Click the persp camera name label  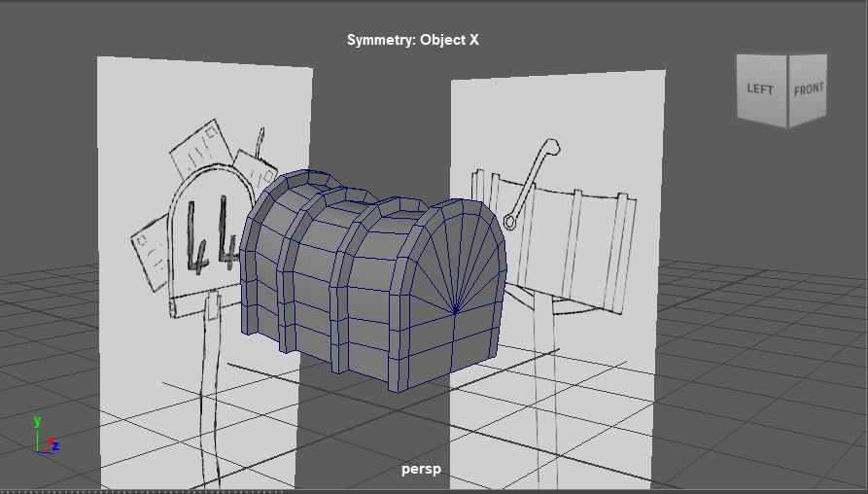click(421, 469)
